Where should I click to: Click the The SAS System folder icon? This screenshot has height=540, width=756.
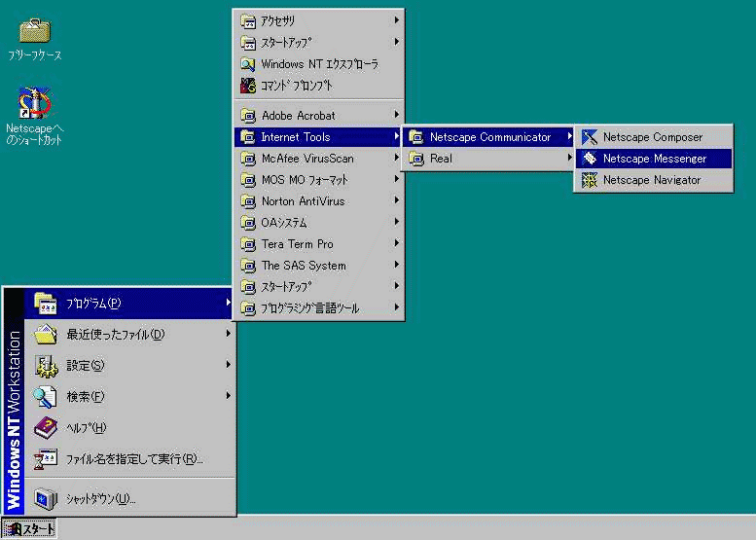click(248, 266)
